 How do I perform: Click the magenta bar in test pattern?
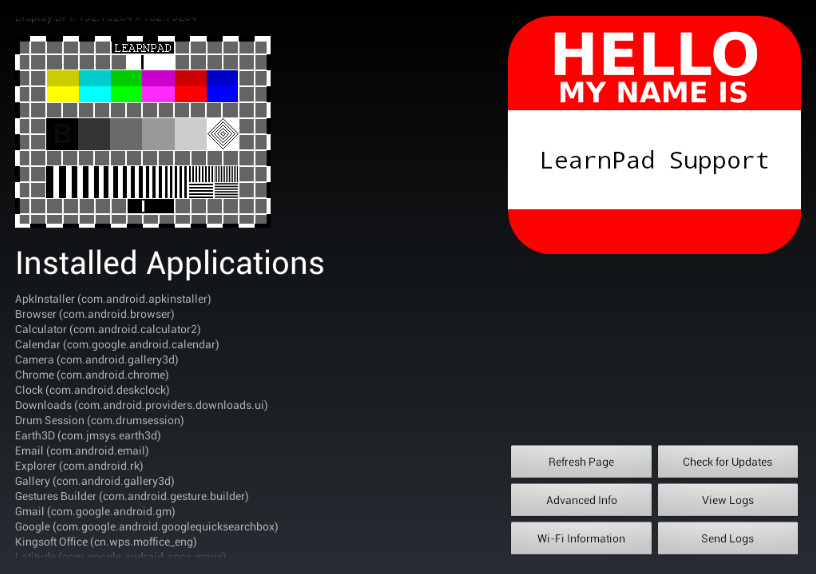pos(159,86)
